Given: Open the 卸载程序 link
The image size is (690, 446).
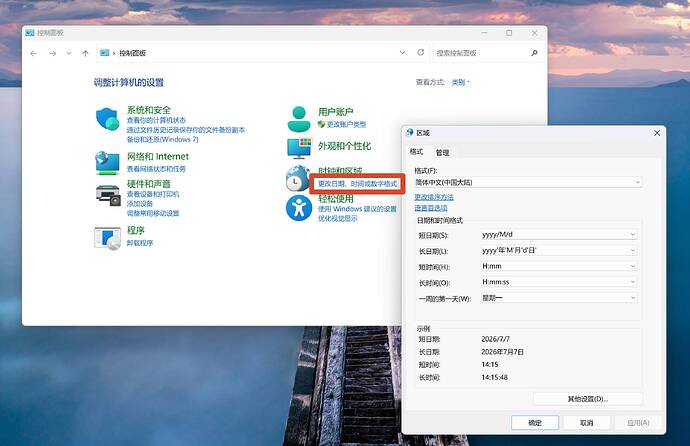Looking at the screenshot, I should (x=139, y=243).
